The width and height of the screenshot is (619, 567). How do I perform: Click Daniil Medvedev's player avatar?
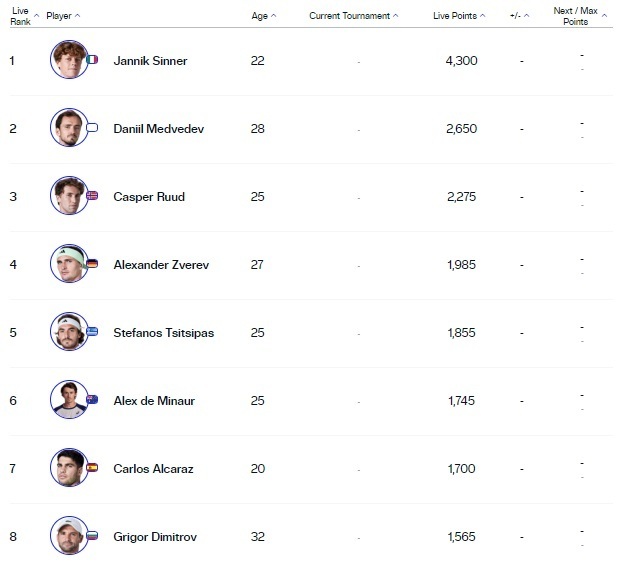68,128
